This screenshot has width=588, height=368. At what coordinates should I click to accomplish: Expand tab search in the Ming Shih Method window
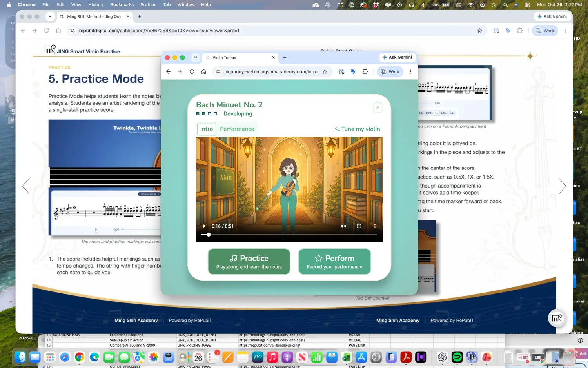[50, 16]
